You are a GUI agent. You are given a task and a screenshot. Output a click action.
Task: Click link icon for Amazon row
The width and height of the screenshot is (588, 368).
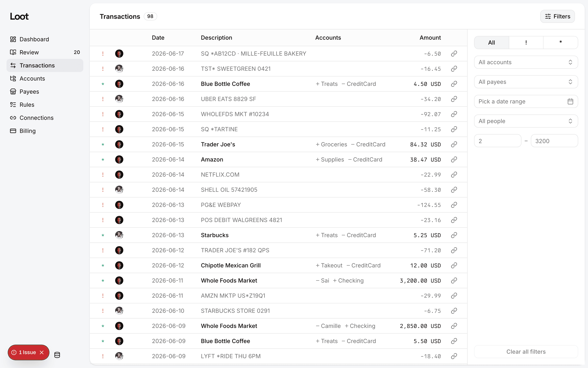[454, 159]
